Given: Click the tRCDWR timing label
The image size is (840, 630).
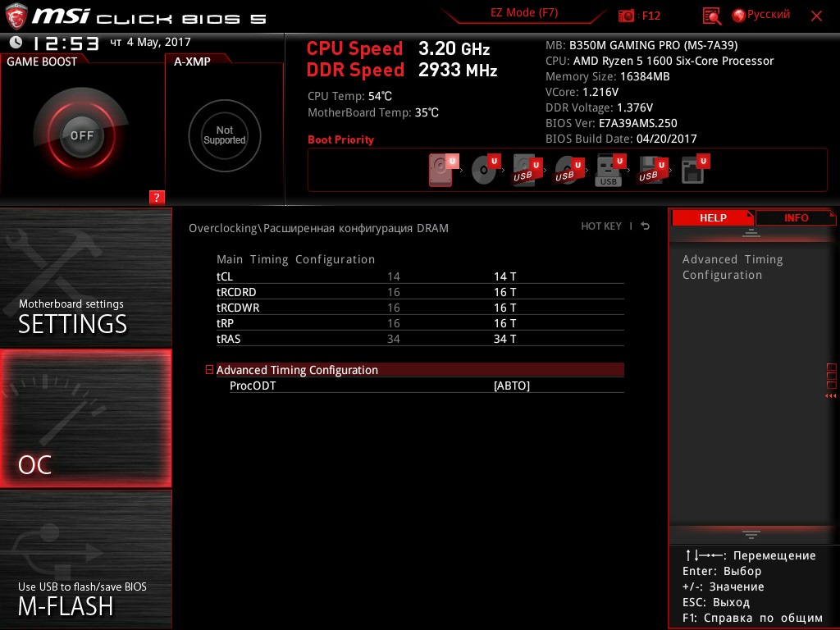Looking at the screenshot, I should [238, 308].
